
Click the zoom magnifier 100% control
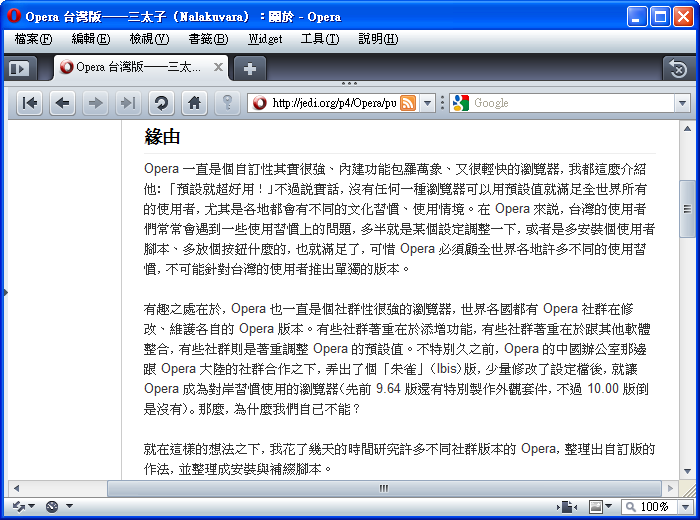(650, 507)
